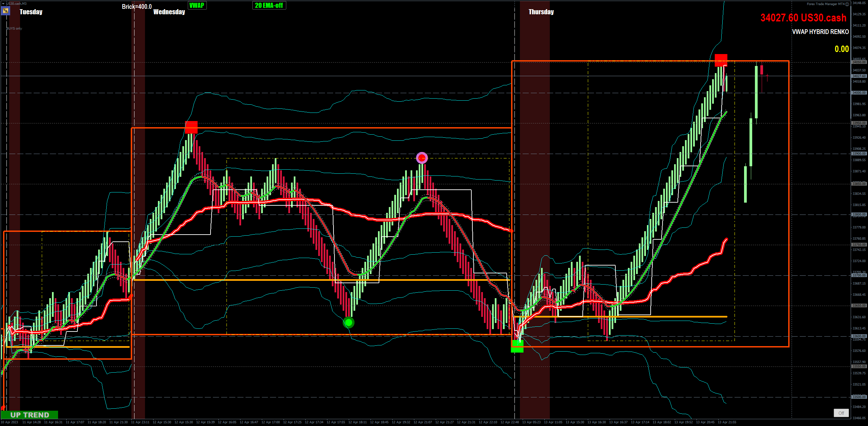Viewport: 868px width, 426px height.
Task: Click the UP TREND status label
Action: 30,415
